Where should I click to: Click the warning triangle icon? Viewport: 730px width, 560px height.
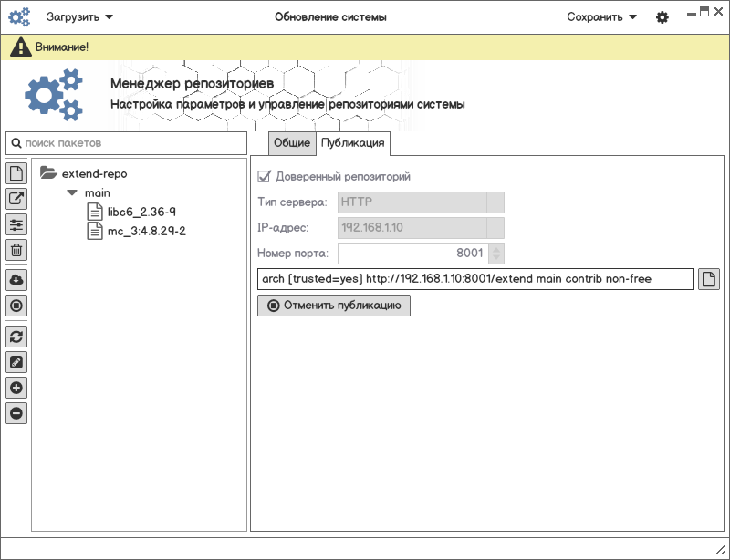[21, 47]
